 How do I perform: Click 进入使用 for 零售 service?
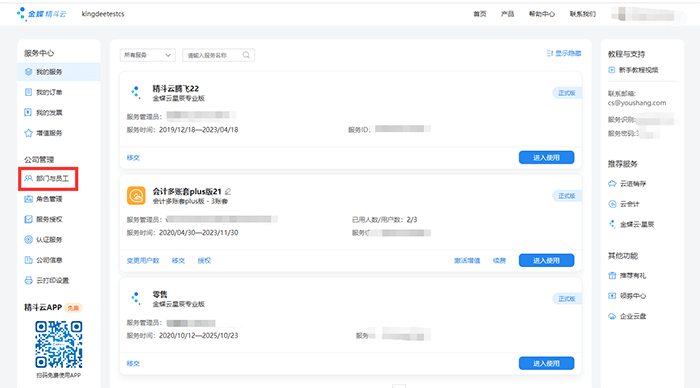(546, 363)
